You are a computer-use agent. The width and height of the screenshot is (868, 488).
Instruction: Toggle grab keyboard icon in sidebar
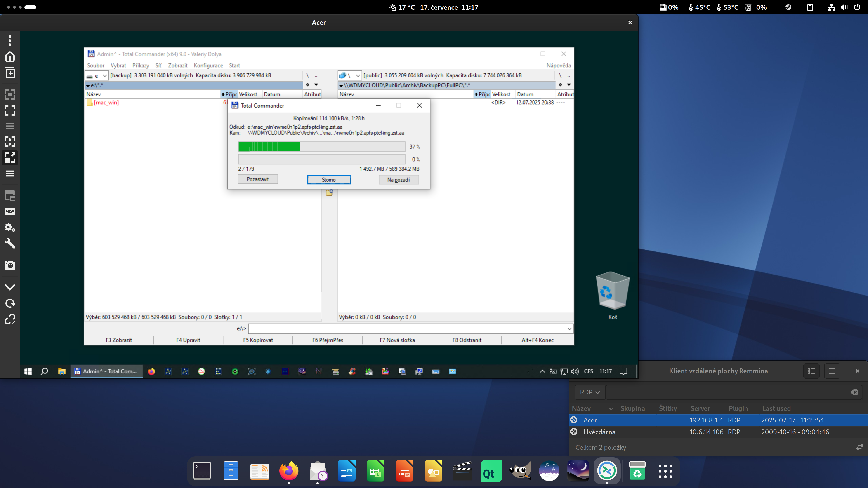coord(10,211)
